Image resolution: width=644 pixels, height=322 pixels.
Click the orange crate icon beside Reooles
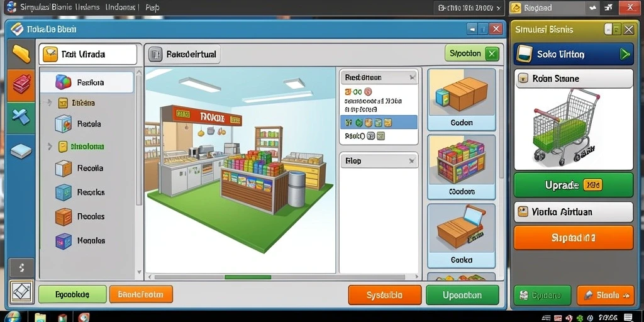64,216
